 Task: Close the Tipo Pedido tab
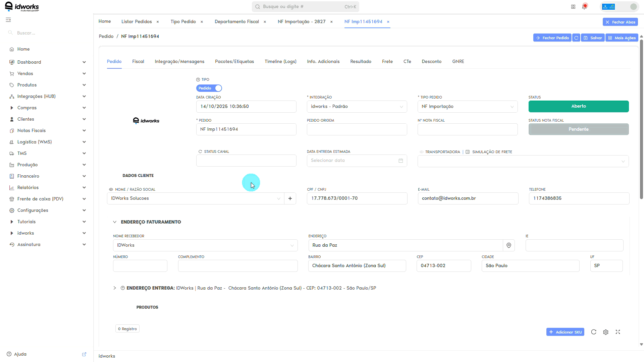pyautogui.click(x=202, y=22)
